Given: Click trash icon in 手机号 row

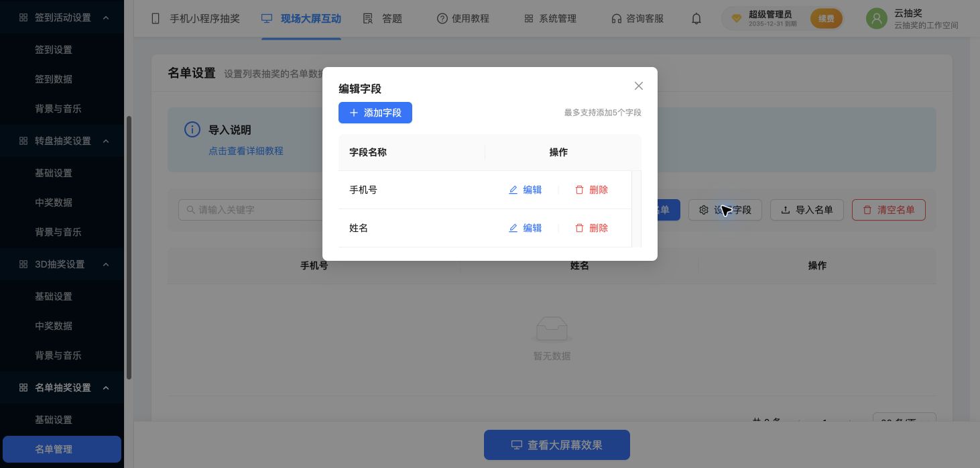Looking at the screenshot, I should click(580, 190).
